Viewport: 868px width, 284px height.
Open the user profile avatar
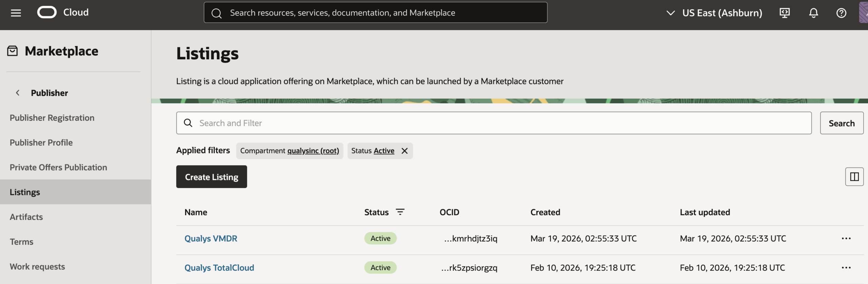click(x=863, y=13)
